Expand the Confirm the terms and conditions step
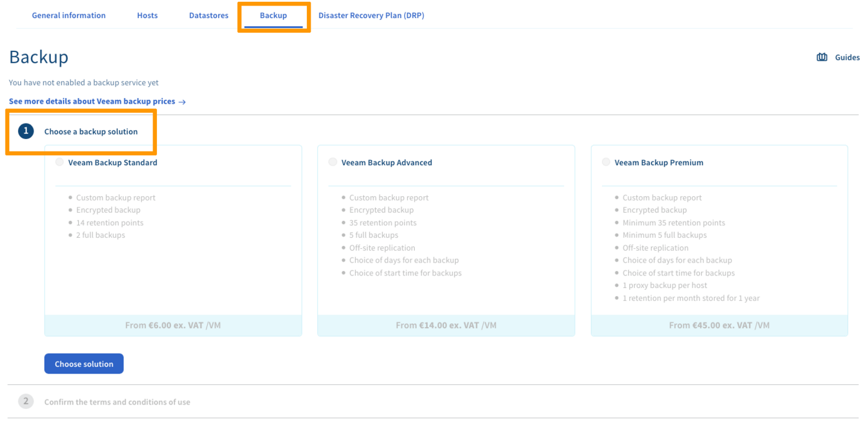This screenshot has height=427, width=868. coord(117,402)
